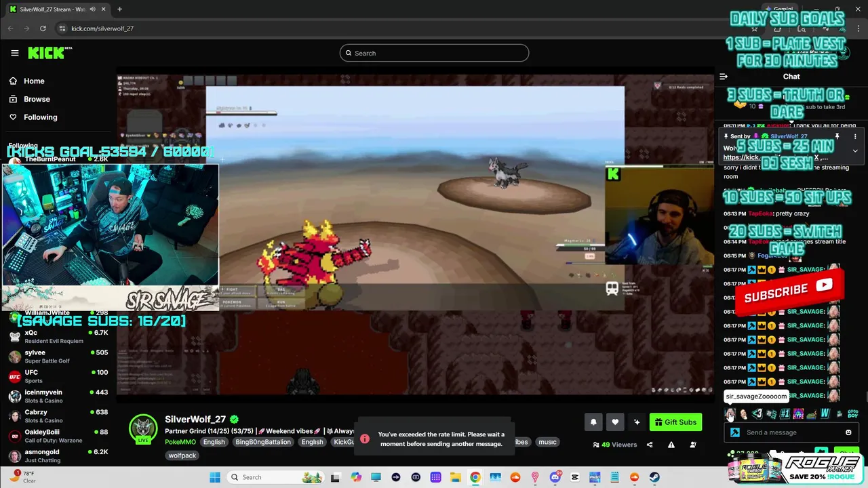Toggle stream notifications bell

tap(593, 422)
